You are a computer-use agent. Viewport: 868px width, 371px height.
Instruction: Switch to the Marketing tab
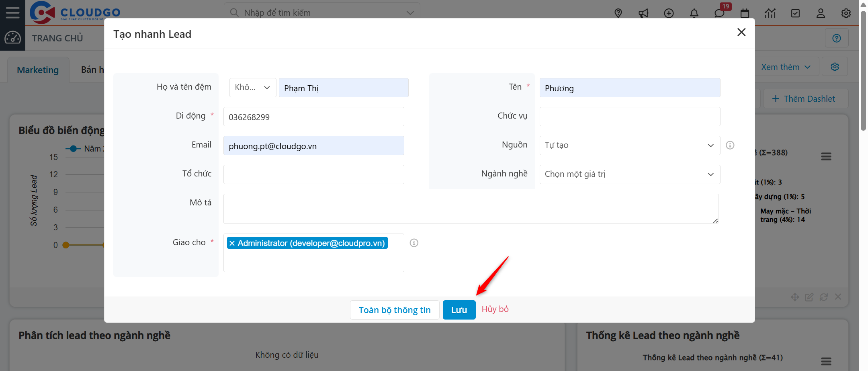[38, 70]
